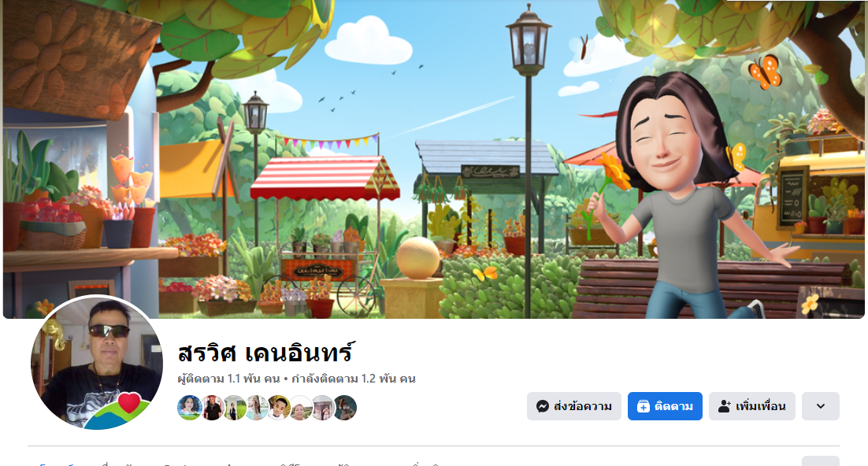Open last follower avatar with dark teal background
Screen dimensions: 868x466
(345, 408)
